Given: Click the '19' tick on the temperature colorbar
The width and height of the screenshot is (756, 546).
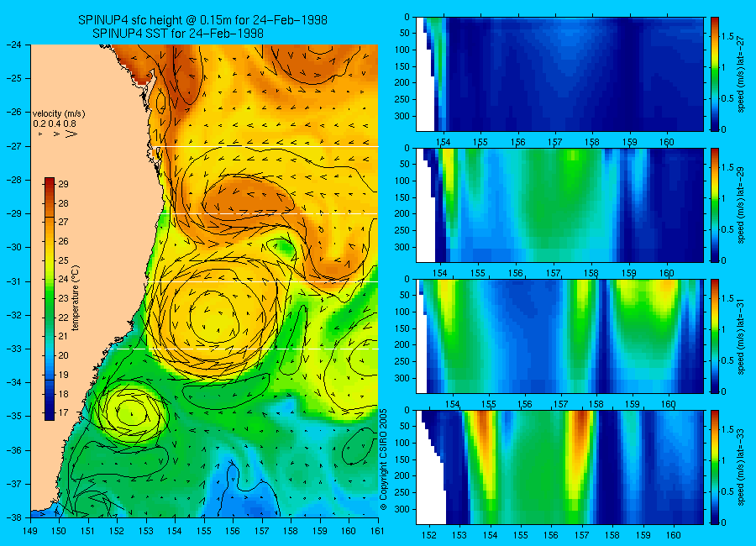Looking at the screenshot, I should point(63,375).
